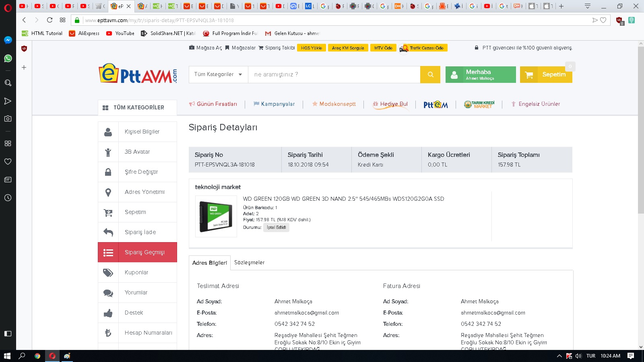Select order number PTT-EPSVNQL3A-181018 text

pyautogui.click(x=225, y=165)
